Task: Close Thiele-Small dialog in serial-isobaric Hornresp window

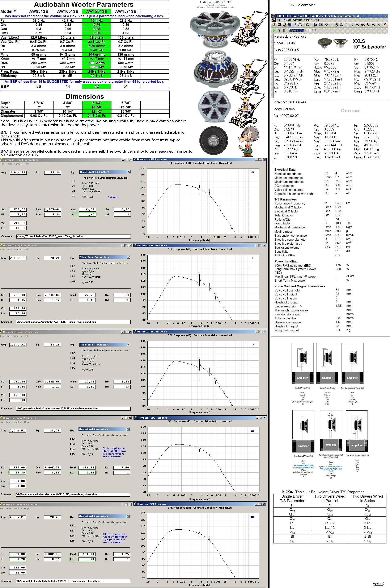Action: coord(129,257)
